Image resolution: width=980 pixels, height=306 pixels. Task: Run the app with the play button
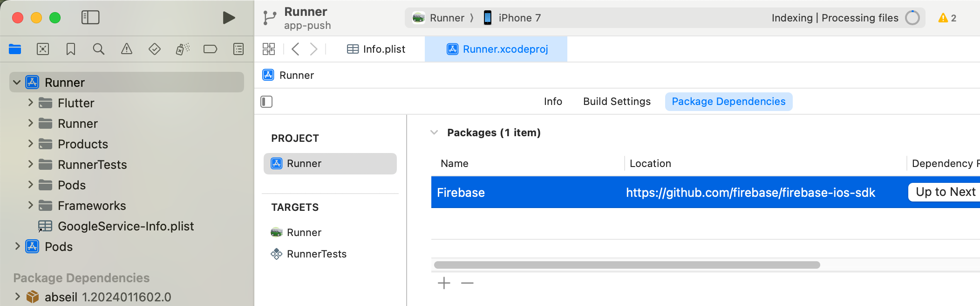click(x=229, y=18)
